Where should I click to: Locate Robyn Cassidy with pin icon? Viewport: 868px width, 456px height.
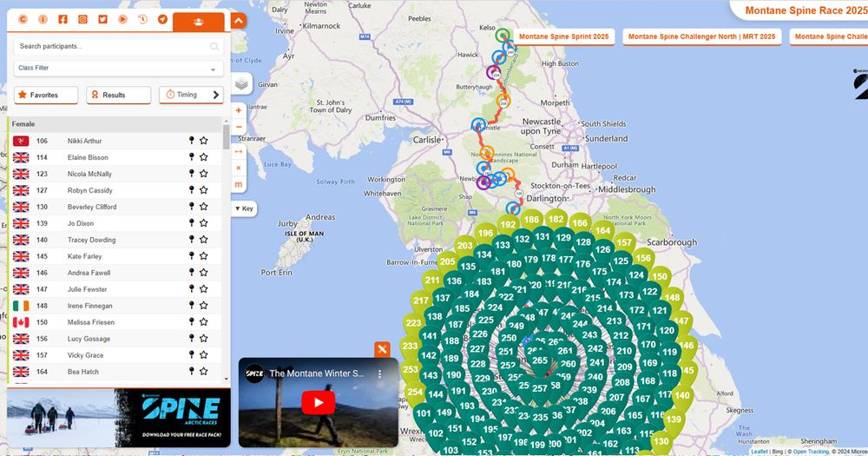[x=192, y=190]
